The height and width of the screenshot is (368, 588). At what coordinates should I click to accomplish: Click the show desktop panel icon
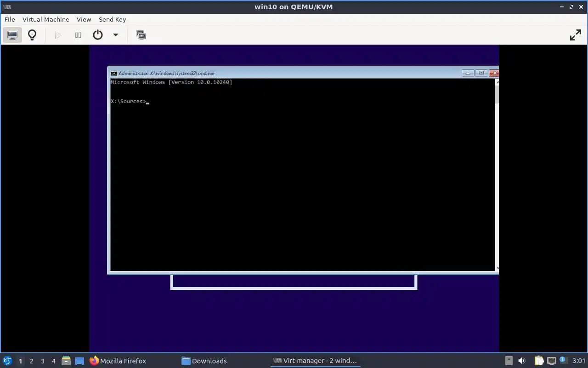[79, 361]
